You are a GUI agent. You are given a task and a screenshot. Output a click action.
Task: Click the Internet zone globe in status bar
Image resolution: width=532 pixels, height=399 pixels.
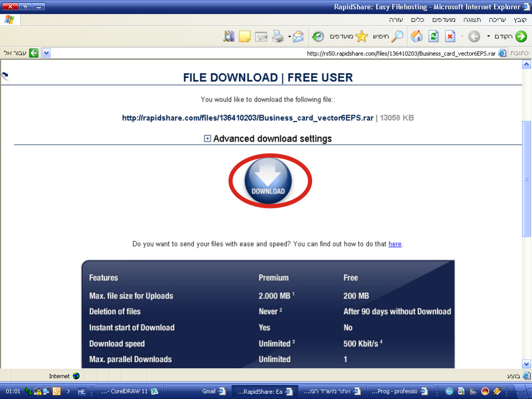[x=76, y=376]
